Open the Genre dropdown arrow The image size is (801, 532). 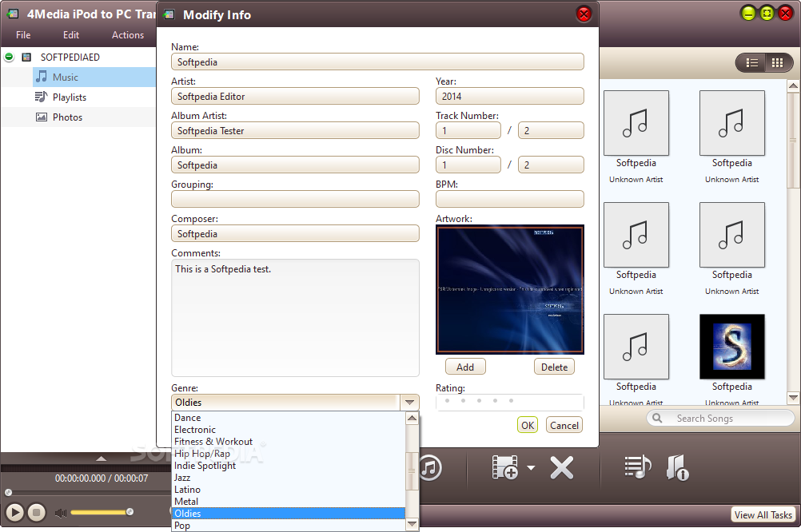410,403
